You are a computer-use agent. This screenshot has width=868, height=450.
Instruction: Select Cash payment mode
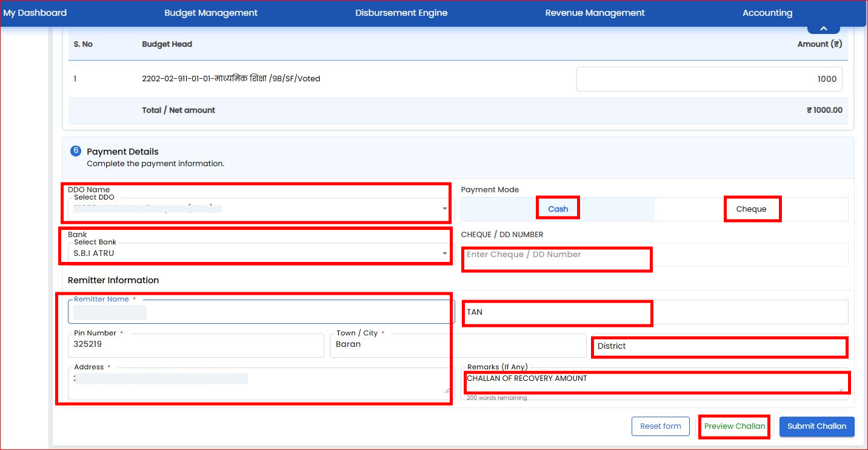[x=558, y=209]
